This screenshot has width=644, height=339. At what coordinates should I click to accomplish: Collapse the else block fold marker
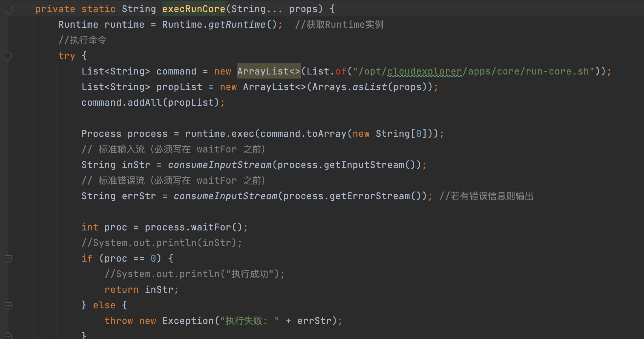point(8,306)
